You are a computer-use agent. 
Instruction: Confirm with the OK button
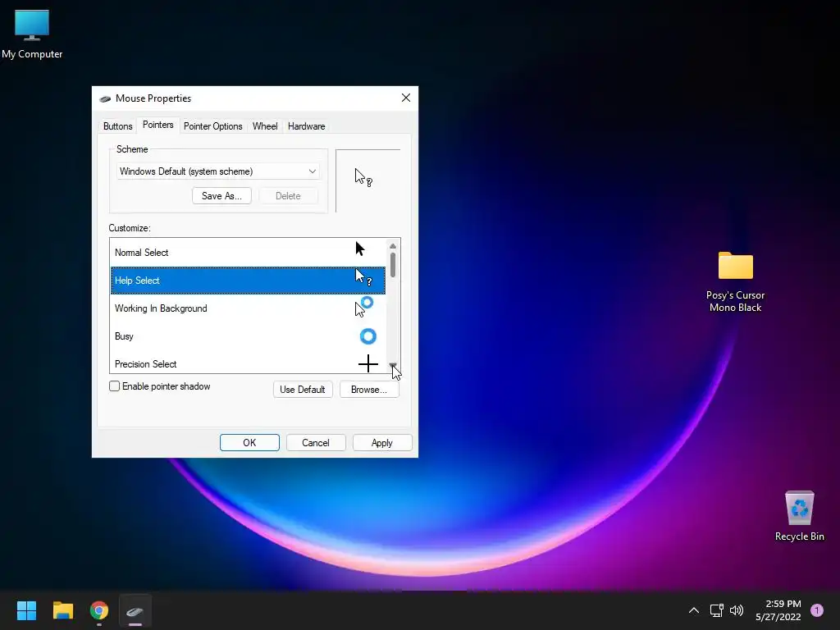[249, 442]
